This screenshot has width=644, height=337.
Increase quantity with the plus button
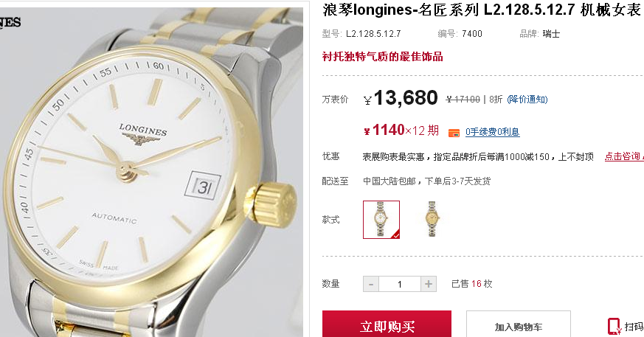[x=429, y=284]
